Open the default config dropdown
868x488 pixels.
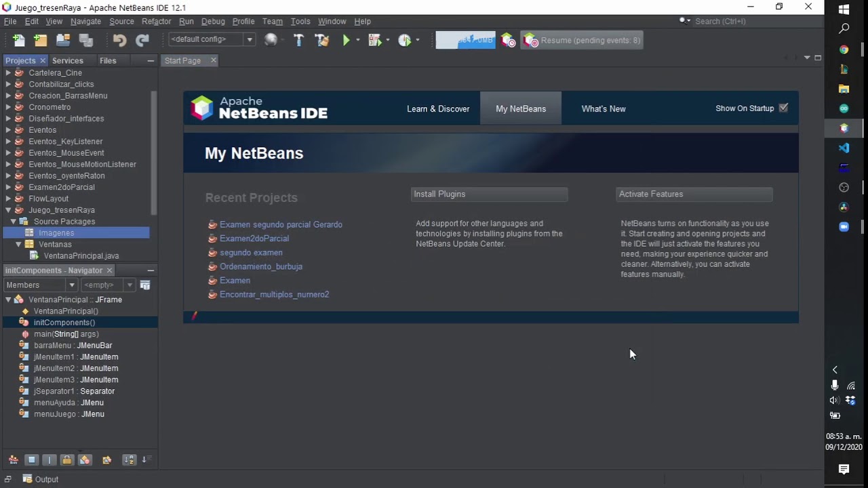211,39
